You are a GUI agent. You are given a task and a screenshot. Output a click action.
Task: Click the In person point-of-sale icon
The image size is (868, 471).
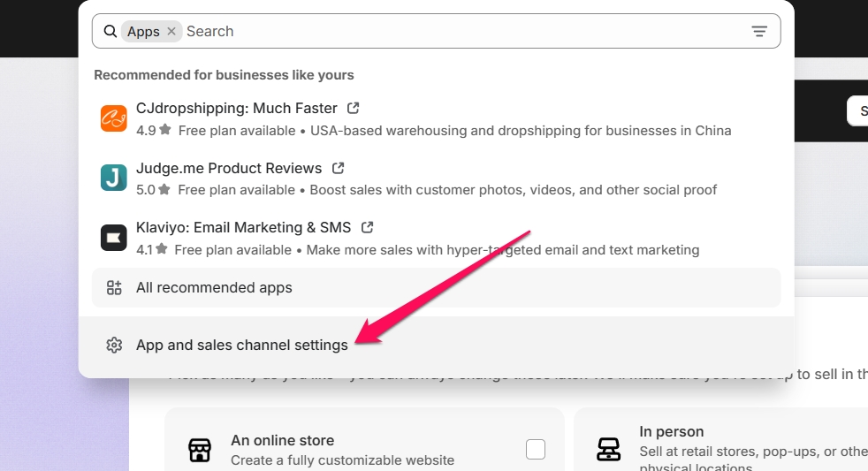point(608,449)
